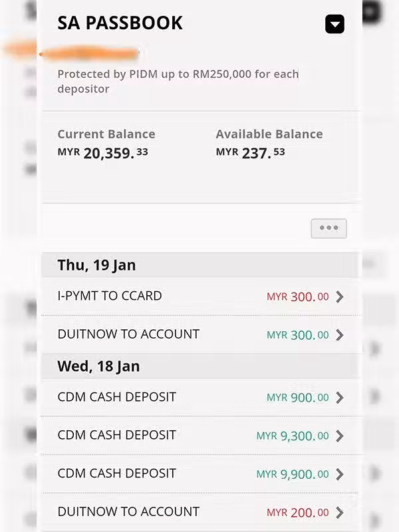This screenshot has width=399, height=532.
Task: Select the CDM CASH DEPOSIT label of the MYR 9,300.00 row
Action: [117, 435]
